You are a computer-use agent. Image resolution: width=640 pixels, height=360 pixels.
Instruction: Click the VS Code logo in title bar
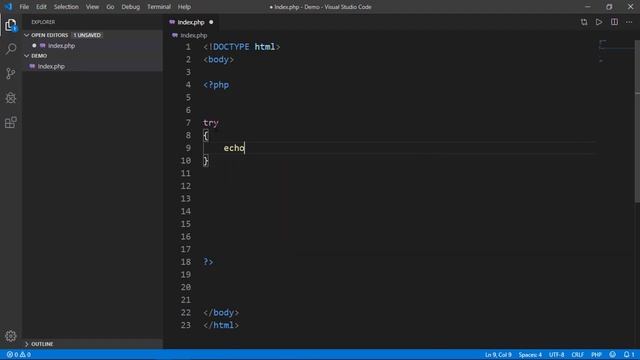(8, 7)
